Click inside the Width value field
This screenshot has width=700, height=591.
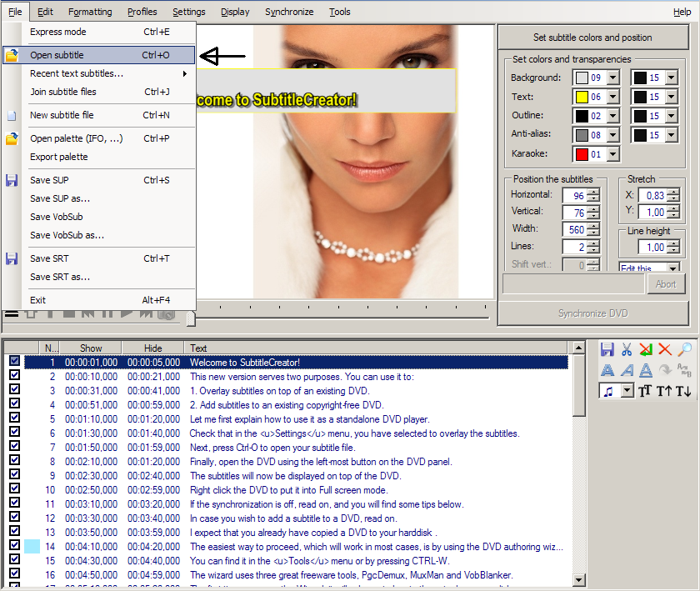[x=574, y=229]
